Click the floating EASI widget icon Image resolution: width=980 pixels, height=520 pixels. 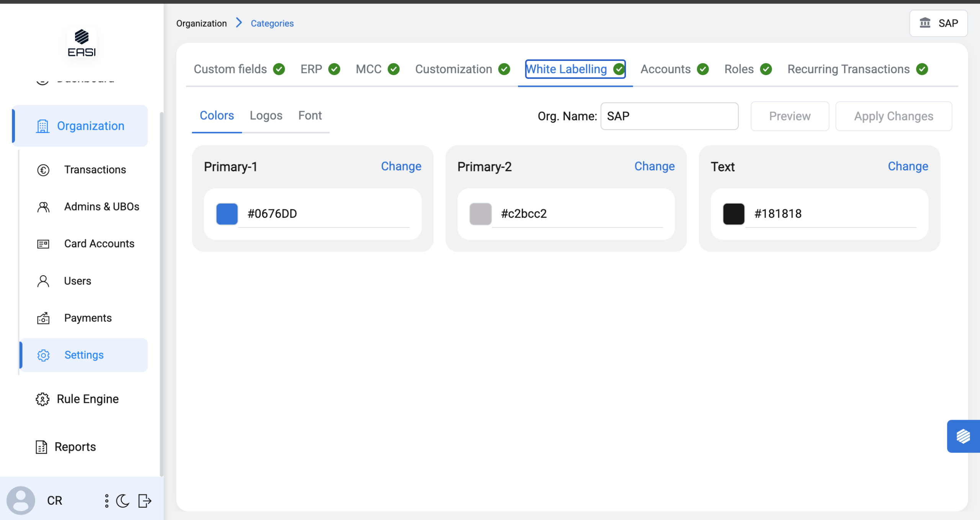pos(963,436)
